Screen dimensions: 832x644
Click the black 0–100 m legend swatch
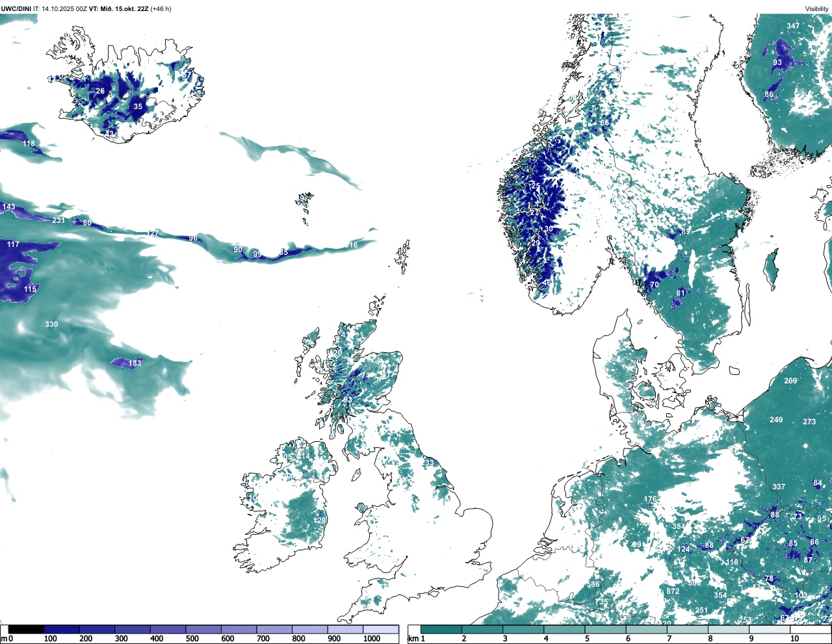coord(26,630)
